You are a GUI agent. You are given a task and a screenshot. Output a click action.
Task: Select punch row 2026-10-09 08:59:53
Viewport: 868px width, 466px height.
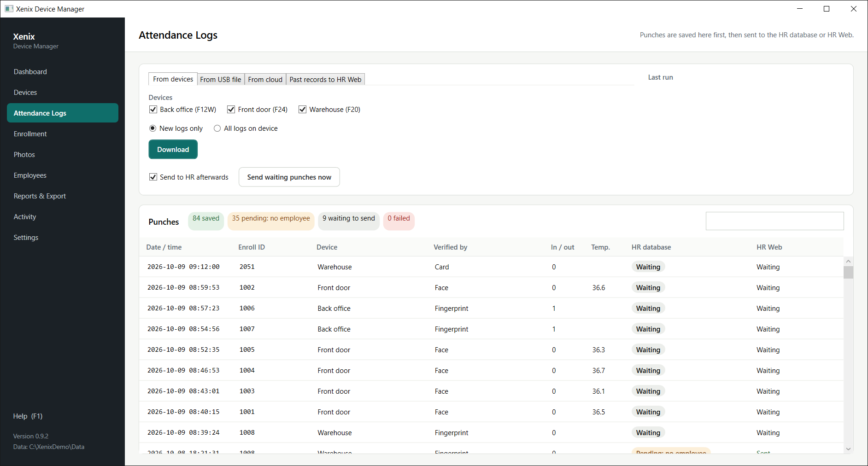[491, 287]
